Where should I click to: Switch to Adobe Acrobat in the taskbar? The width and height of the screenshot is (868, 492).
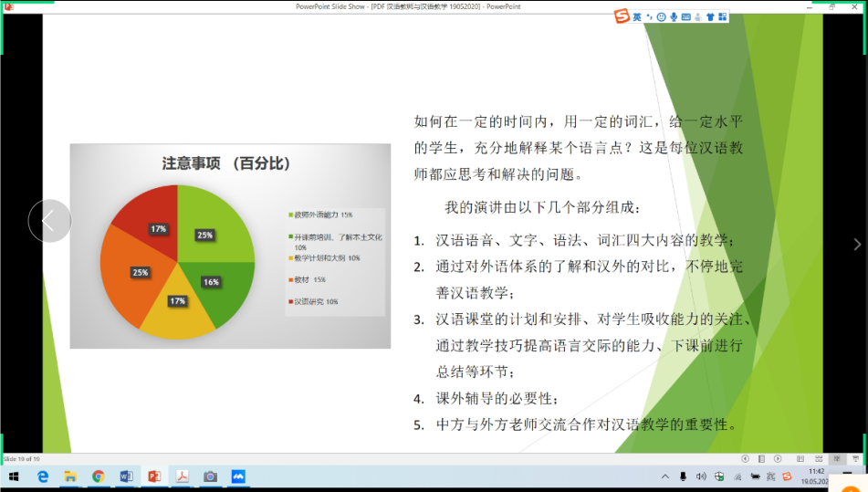click(x=182, y=476)
